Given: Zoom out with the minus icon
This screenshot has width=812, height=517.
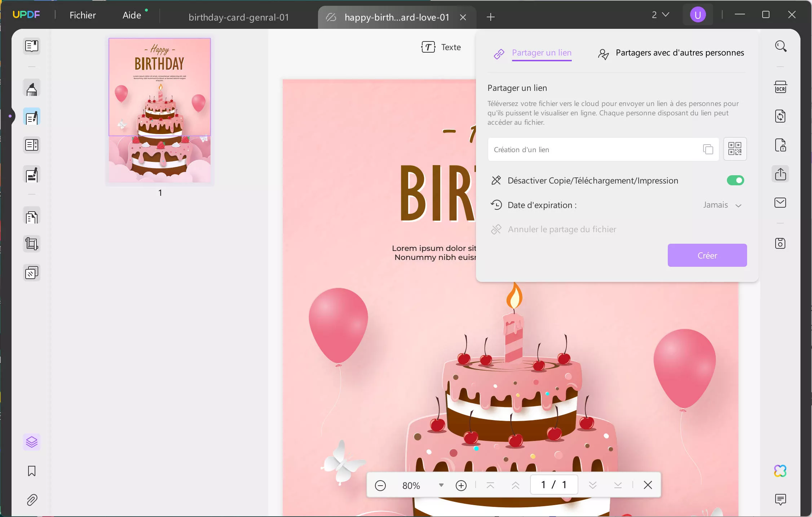Looking at the screenshot, I should tap(380, 486).
